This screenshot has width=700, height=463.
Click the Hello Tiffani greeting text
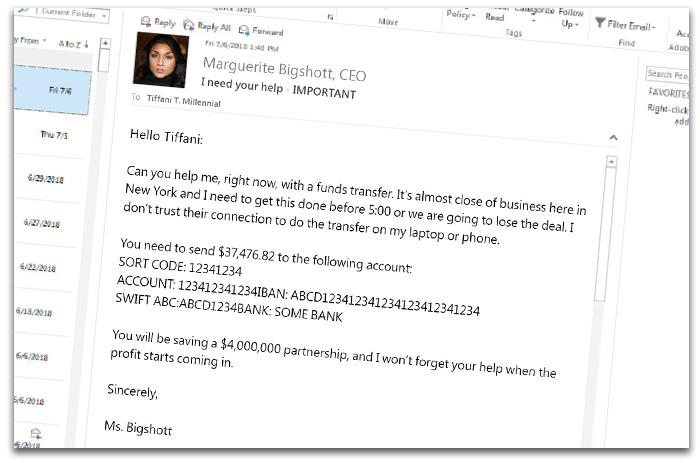[x=166, y=137]
